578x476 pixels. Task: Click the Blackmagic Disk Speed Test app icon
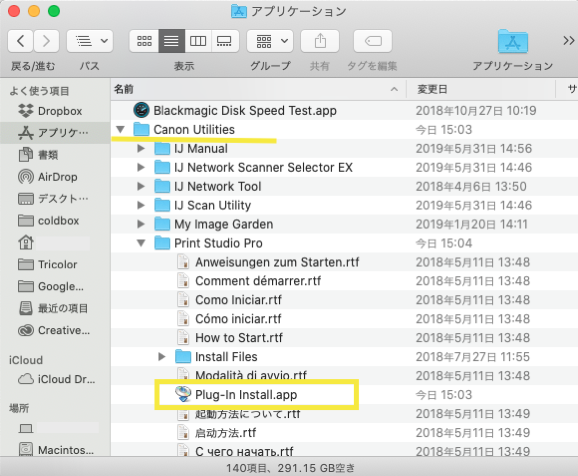[x=141, y=110]
